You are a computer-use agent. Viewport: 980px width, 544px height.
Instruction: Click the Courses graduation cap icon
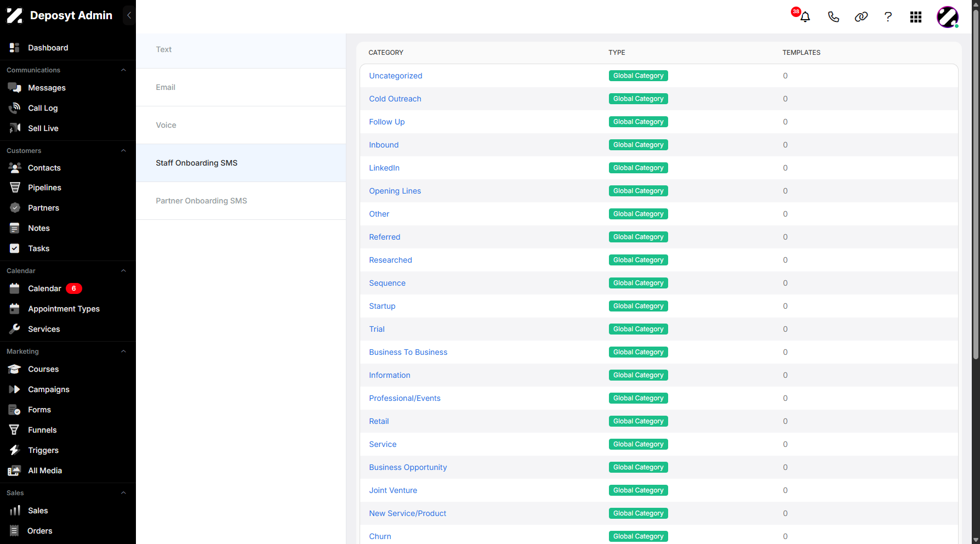15,369
